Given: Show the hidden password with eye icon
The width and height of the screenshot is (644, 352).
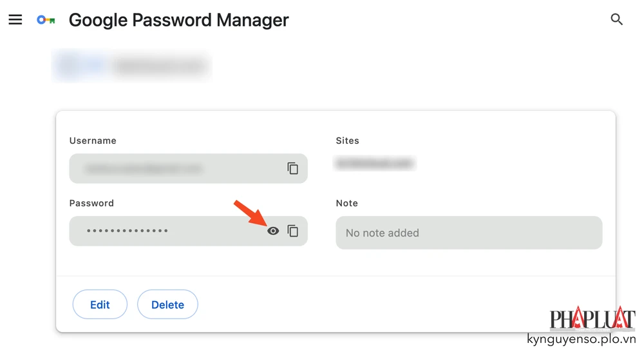Looking at the screenshot, I should [273, 231].
